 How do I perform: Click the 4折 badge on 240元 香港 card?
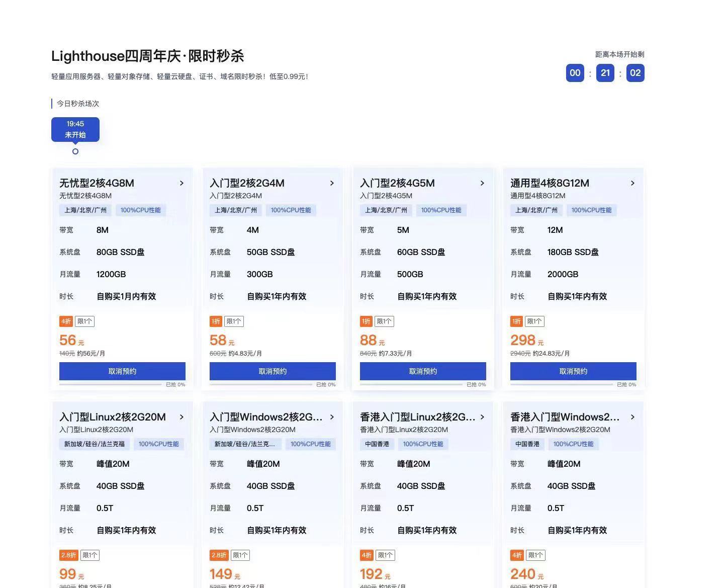coord(517,555)
